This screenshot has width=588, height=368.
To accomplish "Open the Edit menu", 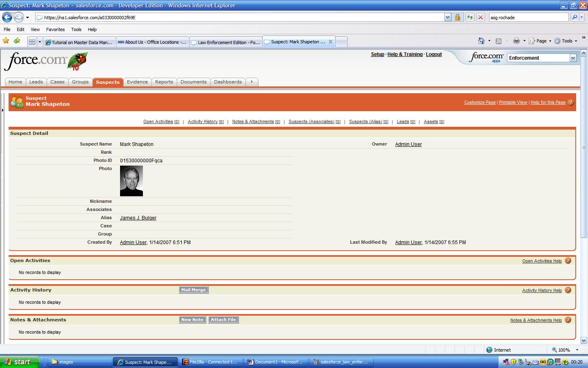I will [x=20, y=29].
